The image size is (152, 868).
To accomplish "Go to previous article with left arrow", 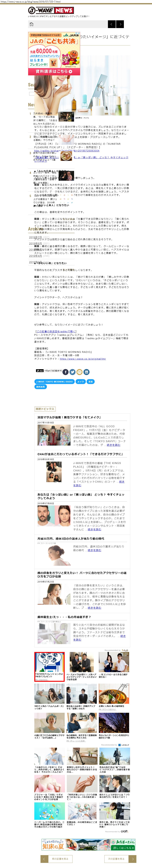I will (112, 24).
